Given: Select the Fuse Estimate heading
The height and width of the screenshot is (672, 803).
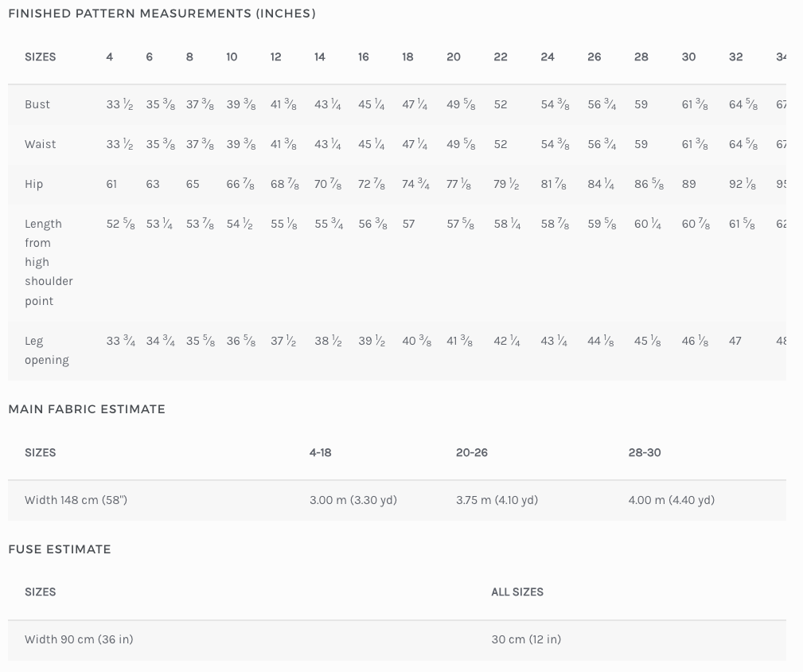Looking at the screenshot, I should click(60, 549).
